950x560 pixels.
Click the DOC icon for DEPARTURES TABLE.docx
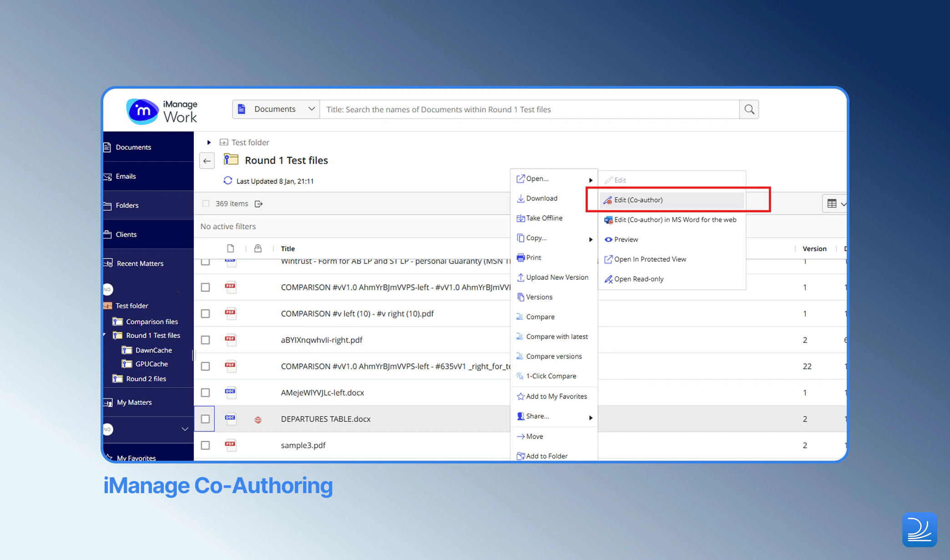point(230,419)
